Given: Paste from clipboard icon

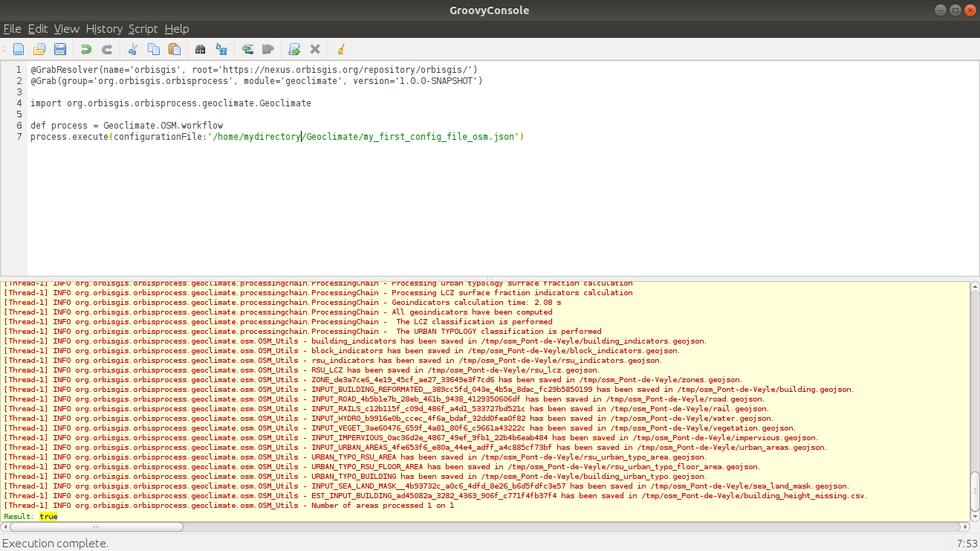Looking at the screenshot, I should (x=175, y=49).
